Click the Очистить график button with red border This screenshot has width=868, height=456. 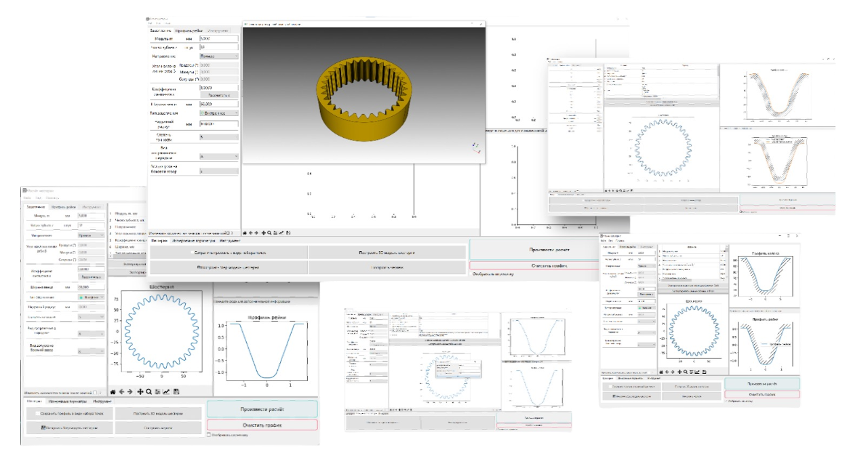(x=262, y=425)
